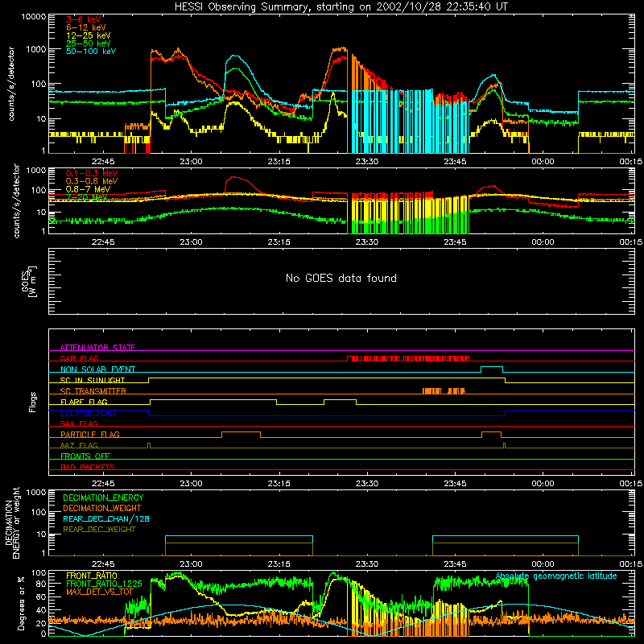The height and width of the screenshot is (644, 644).
Task: Select the 25-50 keV legend label
Action: coord(88,43)
